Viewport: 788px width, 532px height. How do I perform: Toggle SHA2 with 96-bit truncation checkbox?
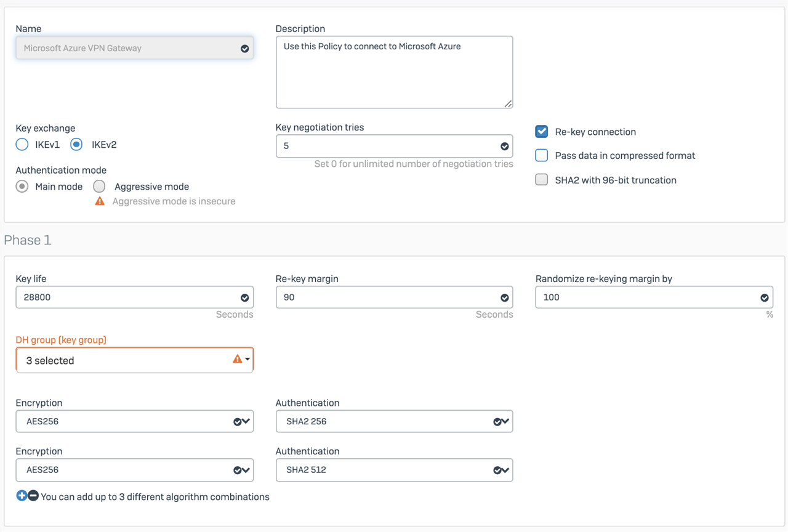542,180
